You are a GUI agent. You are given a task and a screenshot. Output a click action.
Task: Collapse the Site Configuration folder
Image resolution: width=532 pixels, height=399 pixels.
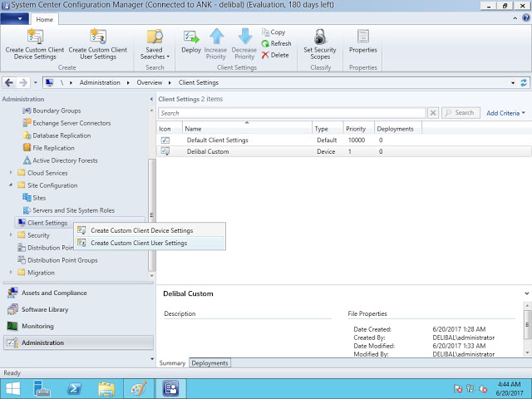tap(11, 185)
